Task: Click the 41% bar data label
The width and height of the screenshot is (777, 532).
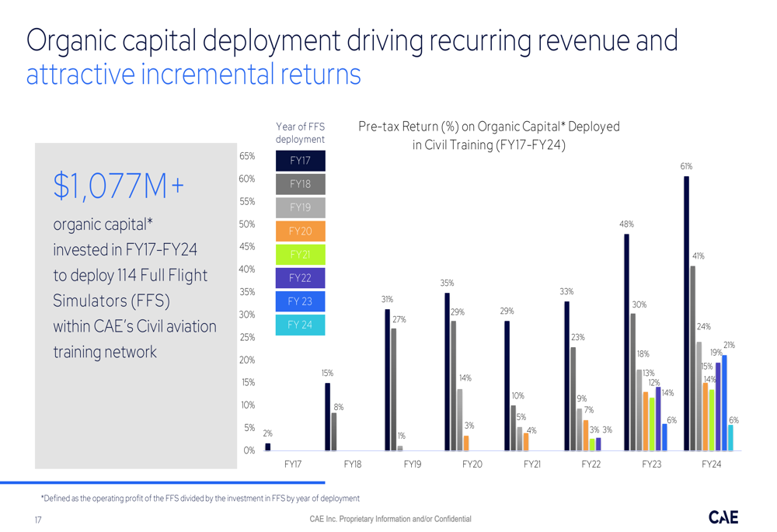Action: tap(699, 256)
